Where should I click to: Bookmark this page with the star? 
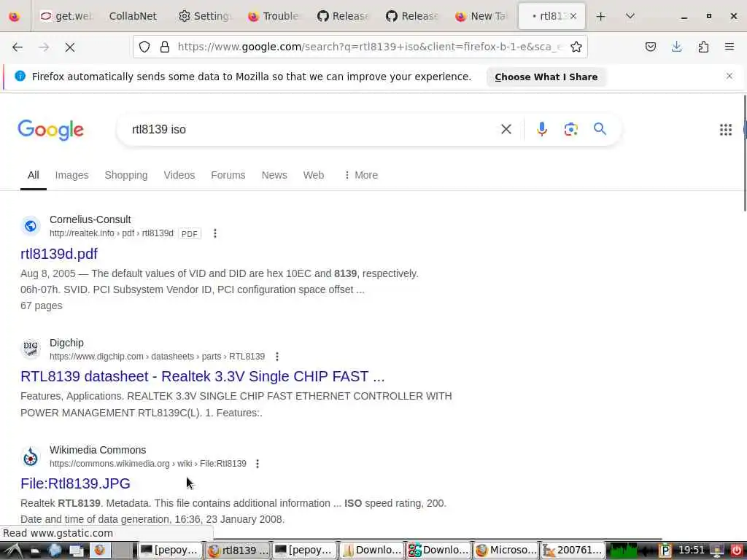point(576,47)
